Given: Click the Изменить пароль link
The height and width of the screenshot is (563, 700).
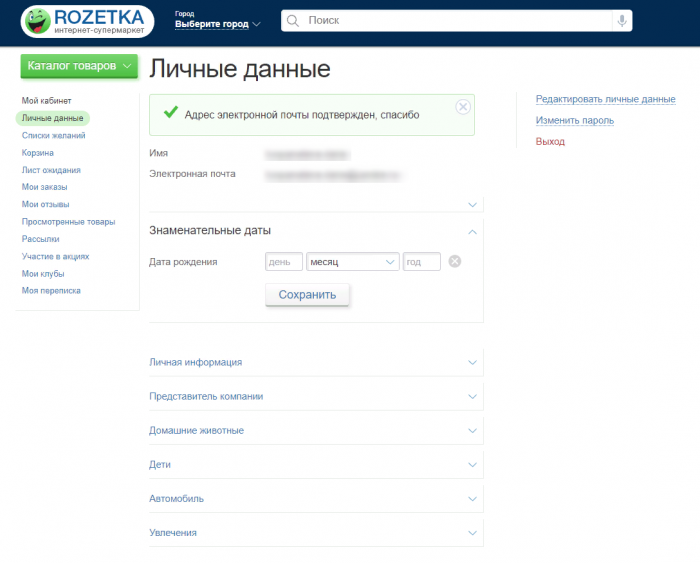Looking at the screenshot, I should click(574, 121).
